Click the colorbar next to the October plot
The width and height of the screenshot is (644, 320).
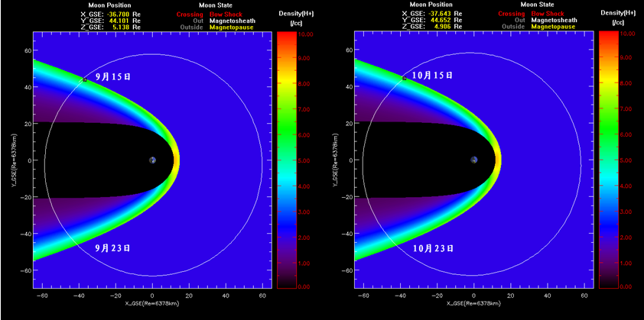(x=609, y=160)
